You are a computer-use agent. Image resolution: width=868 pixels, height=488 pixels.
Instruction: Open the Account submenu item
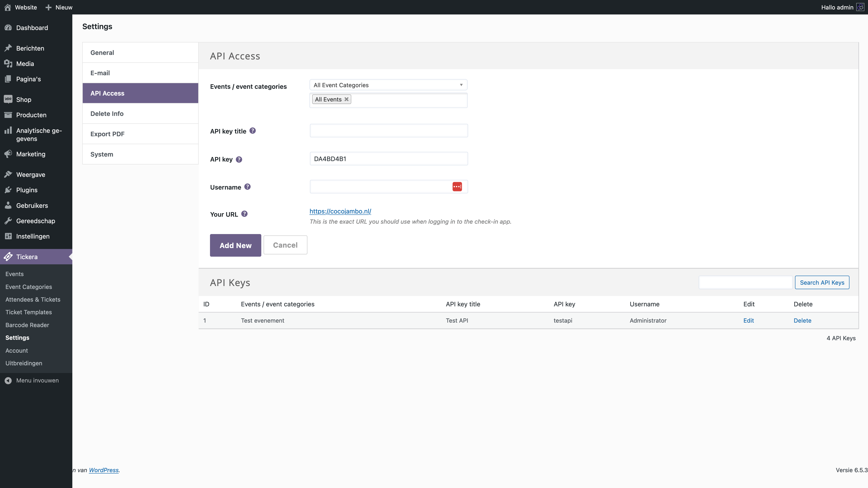(17, 351)
